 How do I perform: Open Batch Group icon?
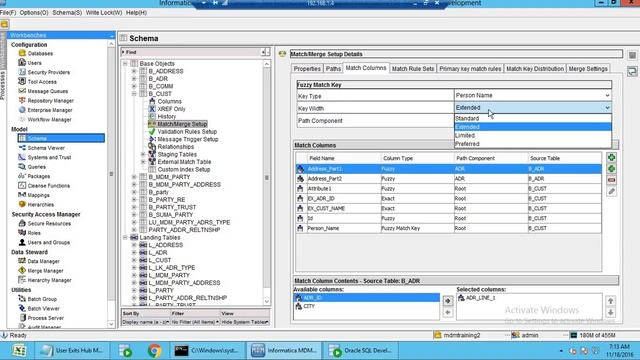pyautogui.click(x=22, y=299)
